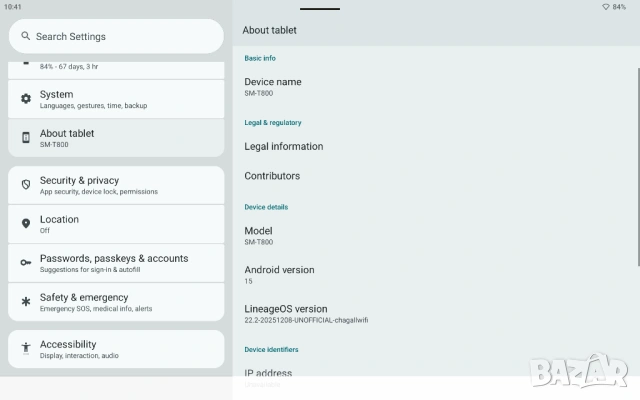Open the System settings entry
The image size is (640, 400).
[116, 99]
